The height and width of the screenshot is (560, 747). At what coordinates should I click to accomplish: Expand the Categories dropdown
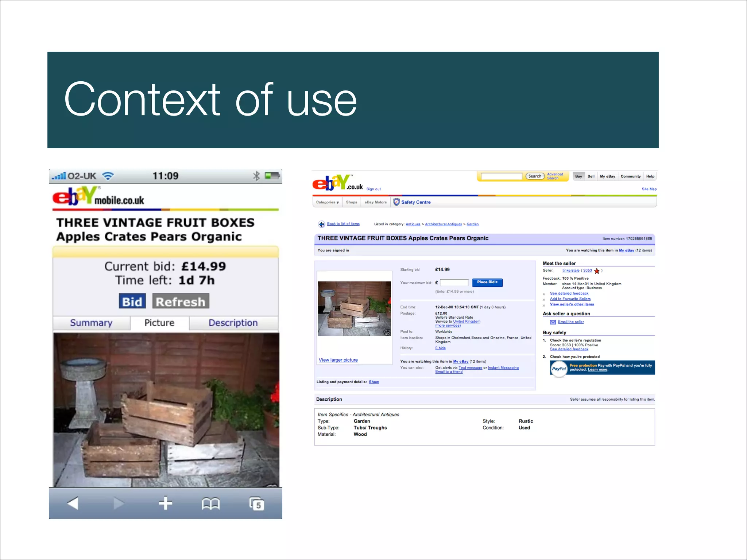[x=327, y=202]
